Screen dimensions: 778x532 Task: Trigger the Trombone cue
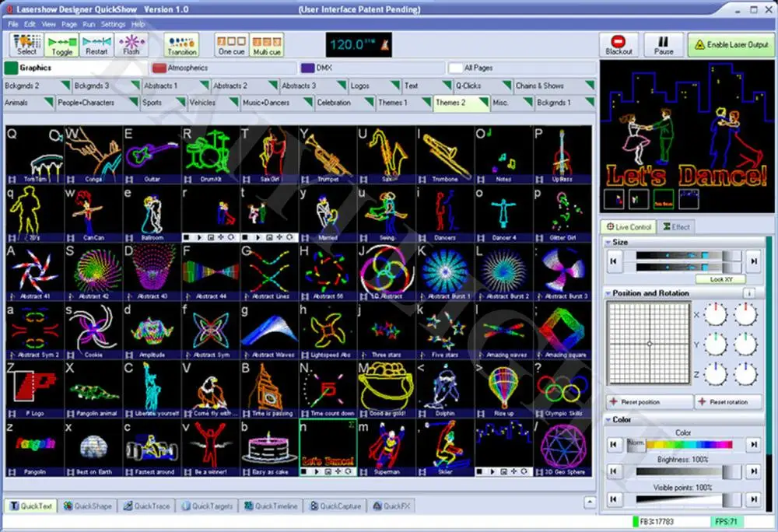pyautogui.click(x=444, y=155)
